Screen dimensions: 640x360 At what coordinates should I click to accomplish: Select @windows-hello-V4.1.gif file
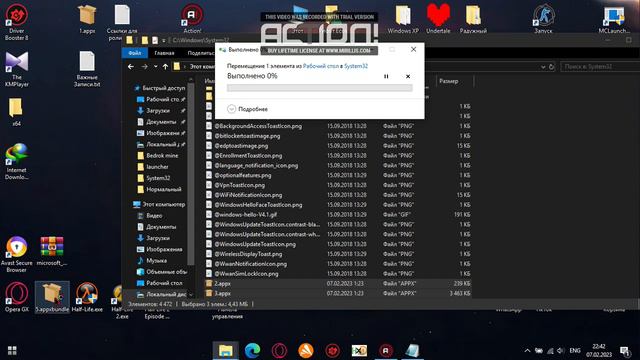[x=246, y=215]
